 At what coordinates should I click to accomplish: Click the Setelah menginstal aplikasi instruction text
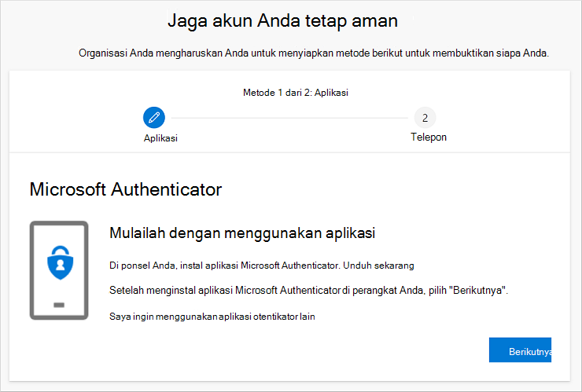coord(308,290)
